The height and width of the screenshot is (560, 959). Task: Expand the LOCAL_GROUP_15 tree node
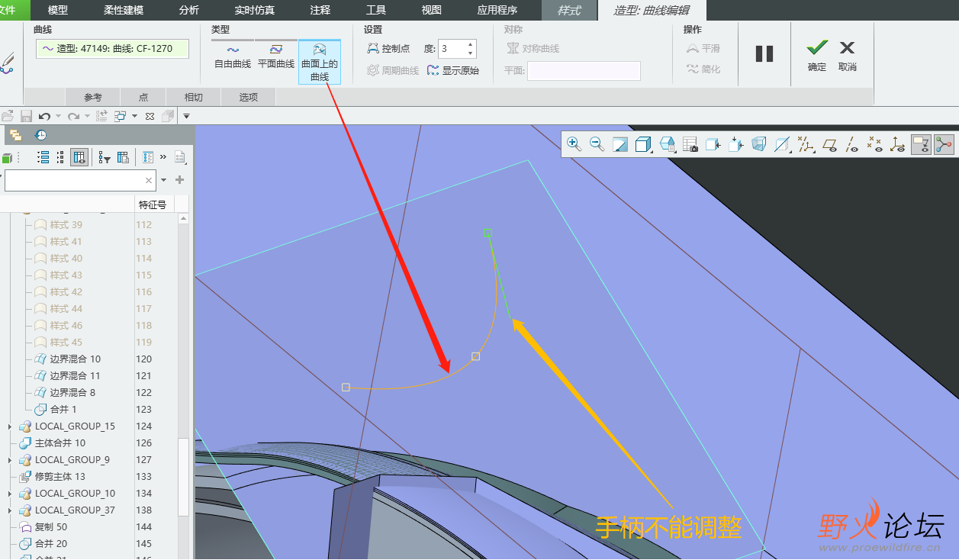point(10,426)
